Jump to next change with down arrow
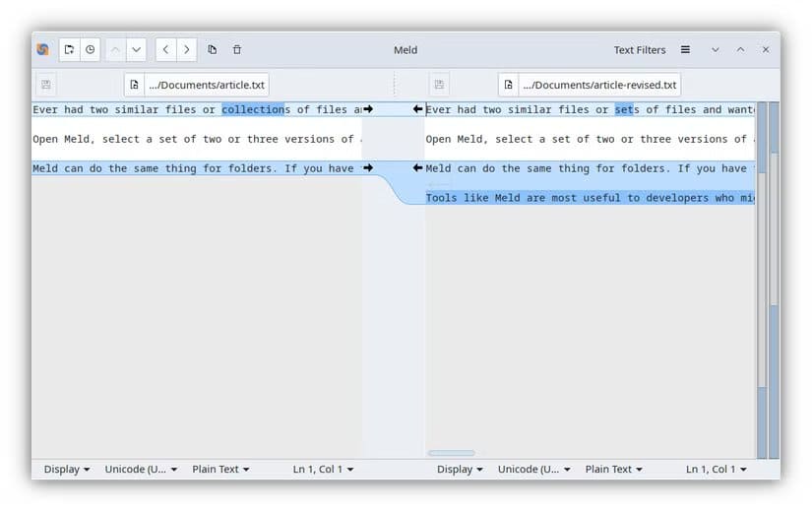The height and width of the screenshot is (511, 812). coord(136,50)
